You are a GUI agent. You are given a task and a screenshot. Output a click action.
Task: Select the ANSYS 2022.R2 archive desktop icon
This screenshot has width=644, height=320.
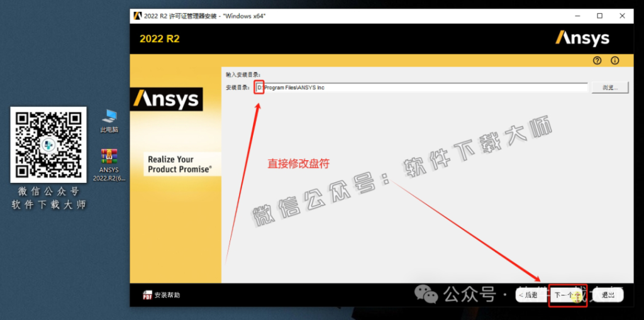(x=109, y=165)
